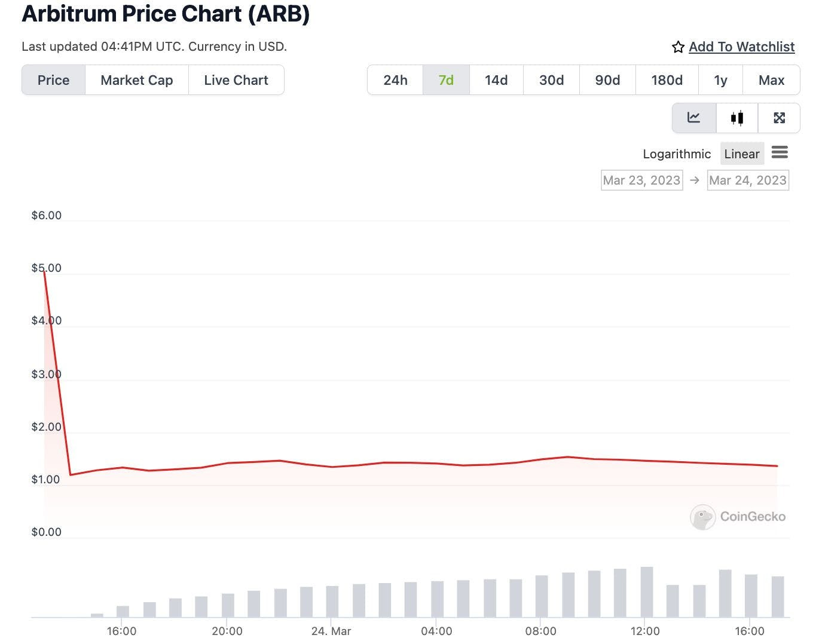The width and height of the screenshot is (813, 644).
Task: Open the chart options hamburger menu
Action: (x=780, y=153)
